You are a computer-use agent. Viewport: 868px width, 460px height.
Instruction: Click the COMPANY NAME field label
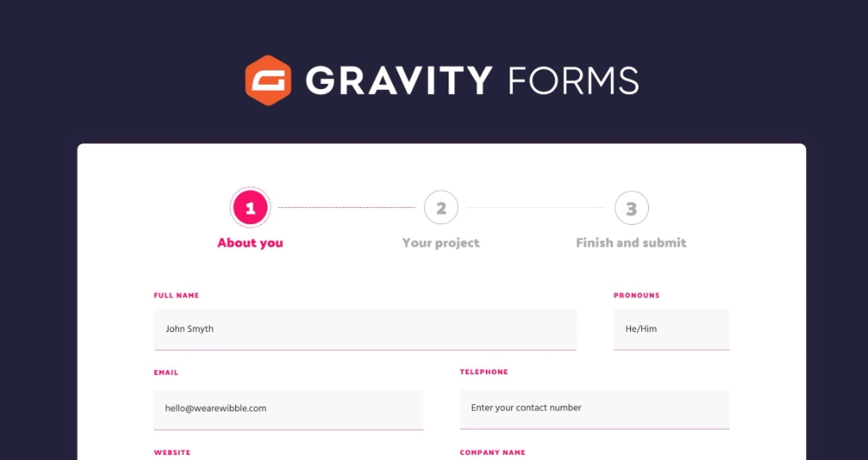(x=493, y=452)
